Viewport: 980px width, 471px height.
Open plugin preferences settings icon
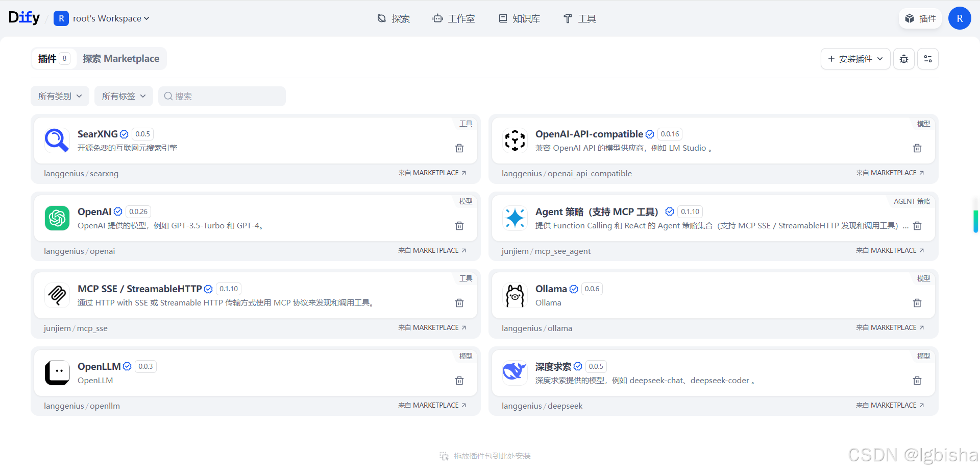928,59
